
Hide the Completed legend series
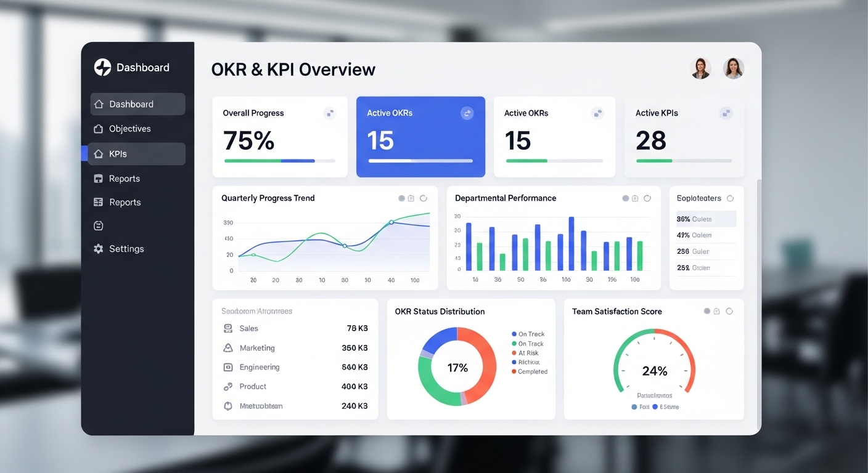pos(530,371)
